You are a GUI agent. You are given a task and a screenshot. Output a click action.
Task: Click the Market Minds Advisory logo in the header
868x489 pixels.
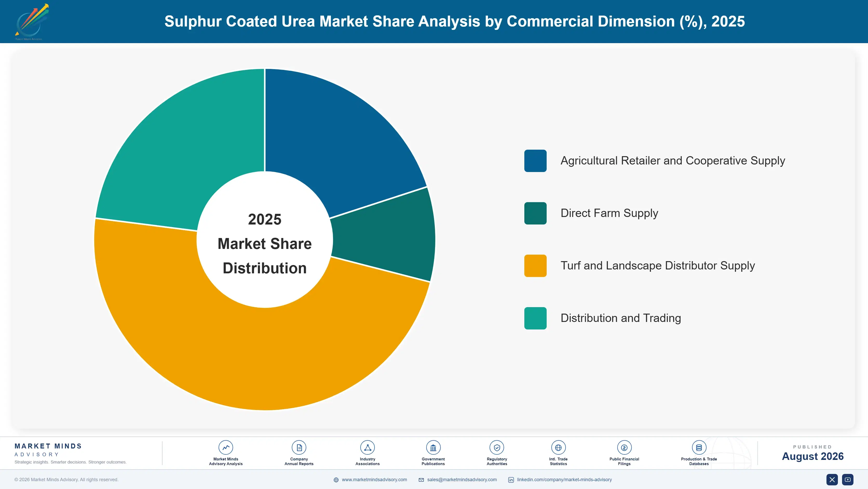pyautogui.click(x=32, y=22)
